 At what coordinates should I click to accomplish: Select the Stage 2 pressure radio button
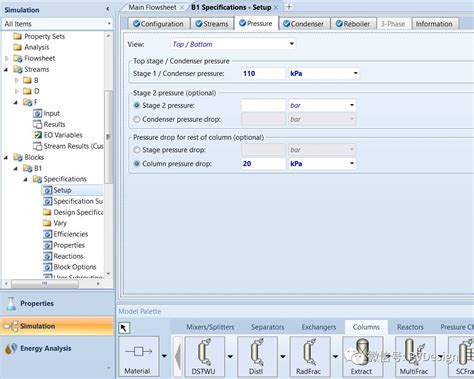click(x=137, y=106)
